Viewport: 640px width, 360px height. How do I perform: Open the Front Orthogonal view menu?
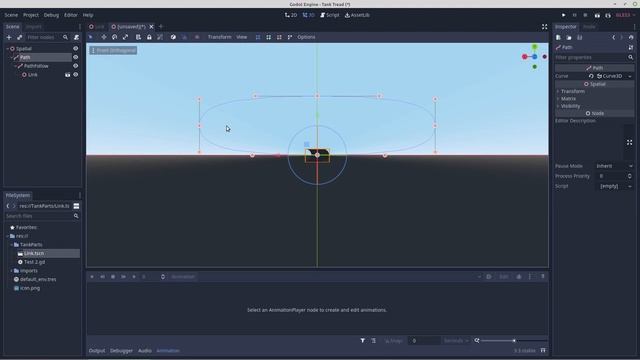click(x=113, y=50)
